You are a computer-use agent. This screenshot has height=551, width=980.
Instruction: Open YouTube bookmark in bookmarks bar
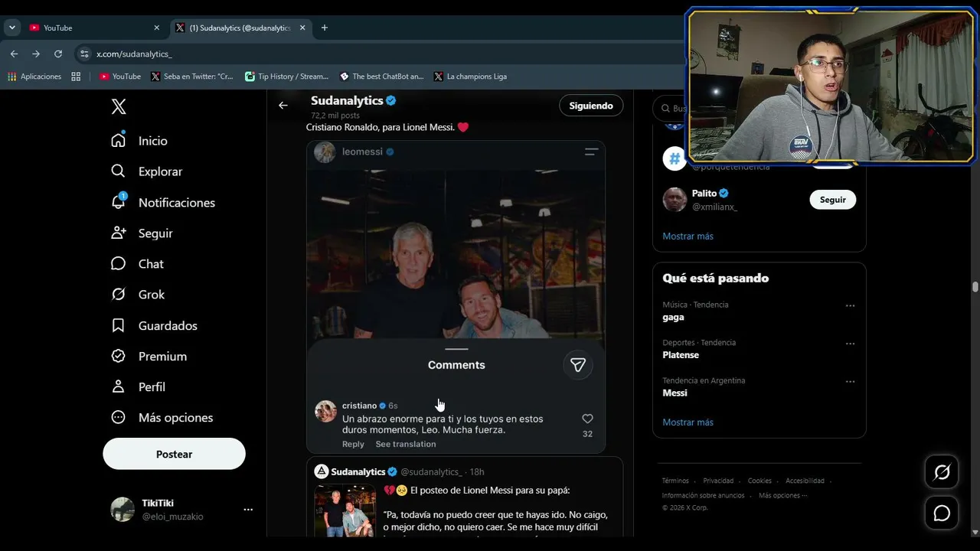(x=120, y=77)
